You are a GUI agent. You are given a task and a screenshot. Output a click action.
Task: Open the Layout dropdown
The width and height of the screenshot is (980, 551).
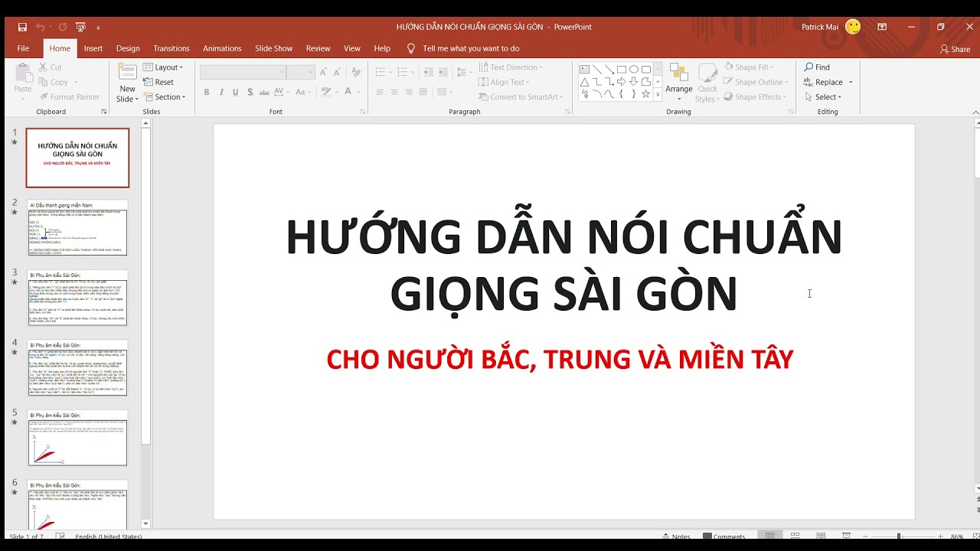164,67
